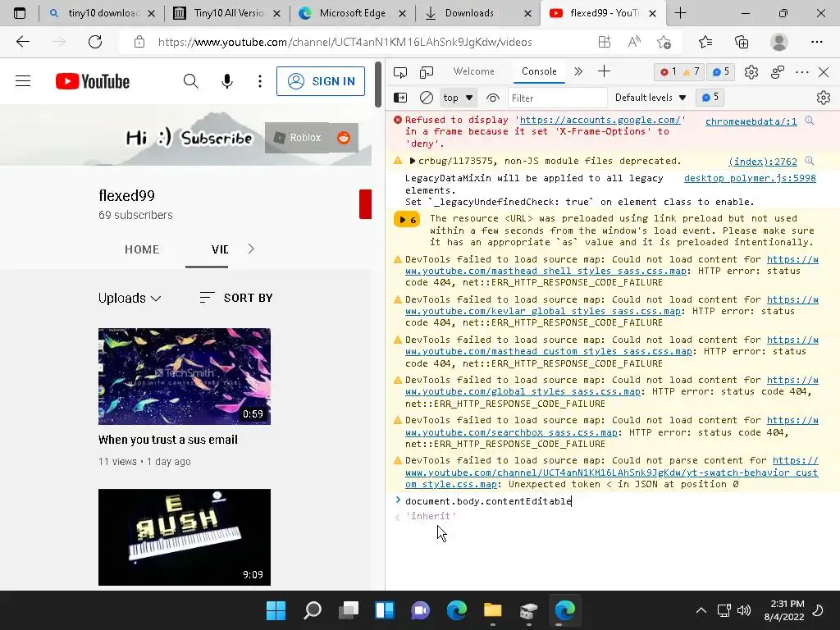Open the YouTube guide hamburger menu

click(x=23, y=81)
